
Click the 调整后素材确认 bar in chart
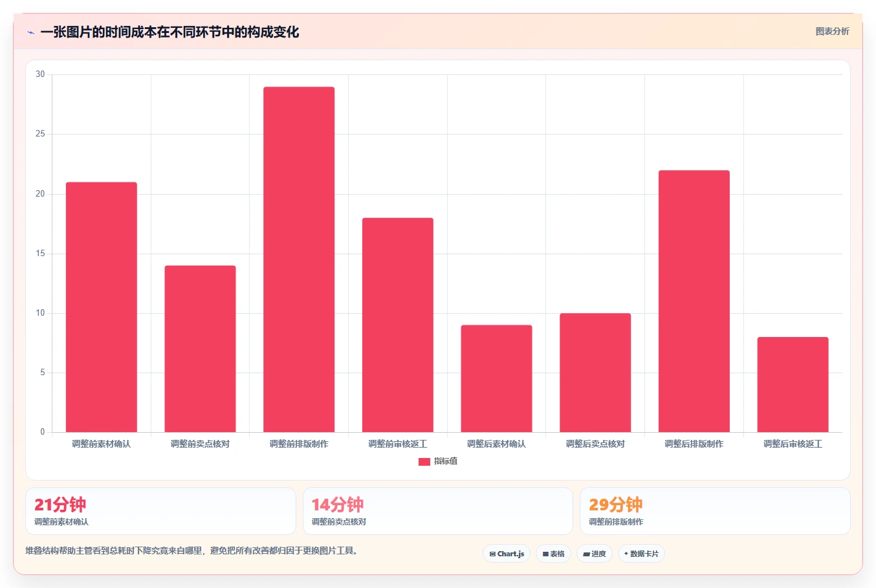496,378
